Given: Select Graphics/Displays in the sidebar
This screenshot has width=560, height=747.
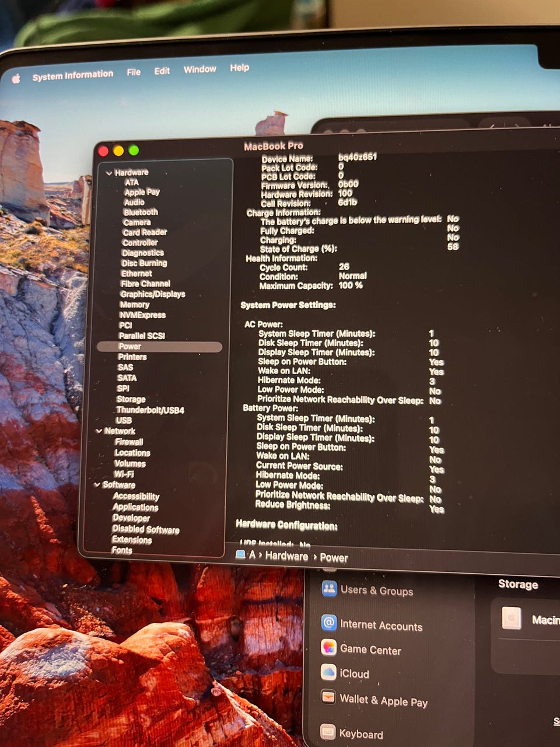Looking at the screenshot, I should (153, 294).
